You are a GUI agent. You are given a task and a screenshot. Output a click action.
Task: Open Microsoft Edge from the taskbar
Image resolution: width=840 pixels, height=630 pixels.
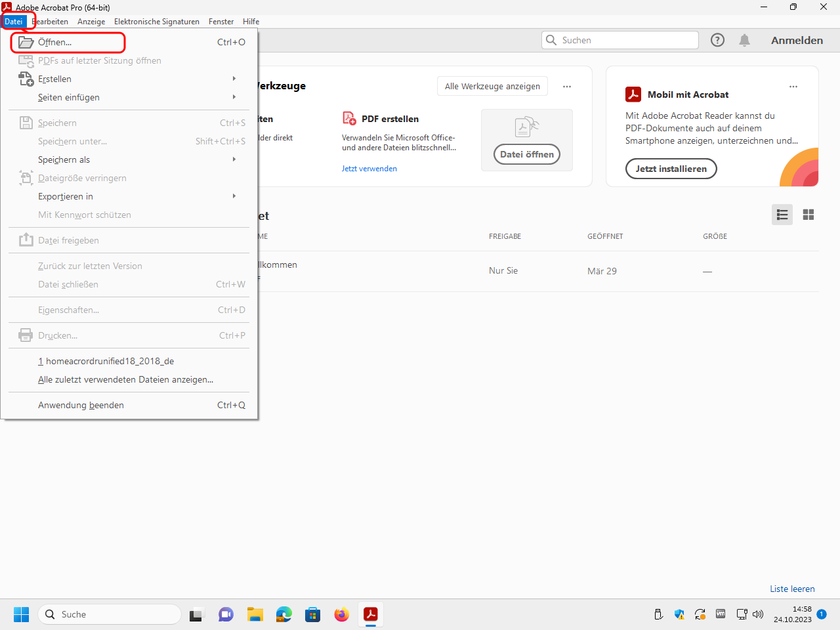(x=283, y=614)
